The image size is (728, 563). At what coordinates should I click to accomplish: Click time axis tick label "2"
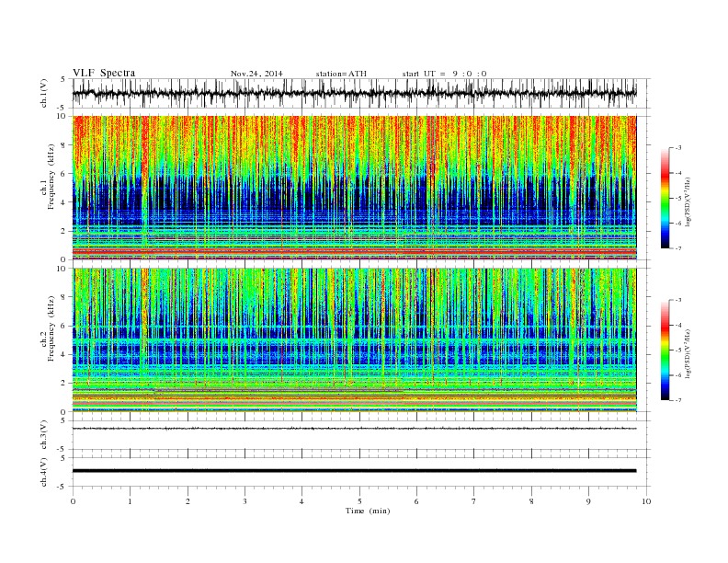click(188, 501)
